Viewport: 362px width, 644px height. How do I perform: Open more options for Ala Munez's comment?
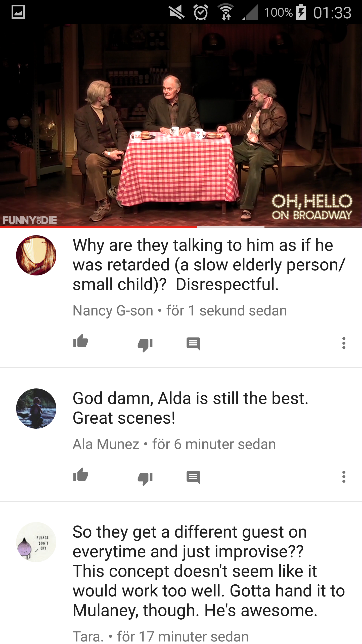344,477
